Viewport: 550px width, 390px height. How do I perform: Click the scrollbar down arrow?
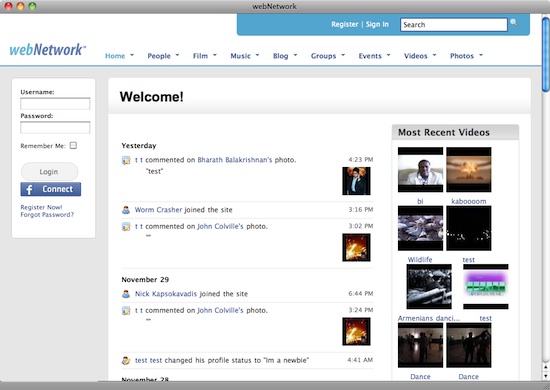click(x=546, y=376)
